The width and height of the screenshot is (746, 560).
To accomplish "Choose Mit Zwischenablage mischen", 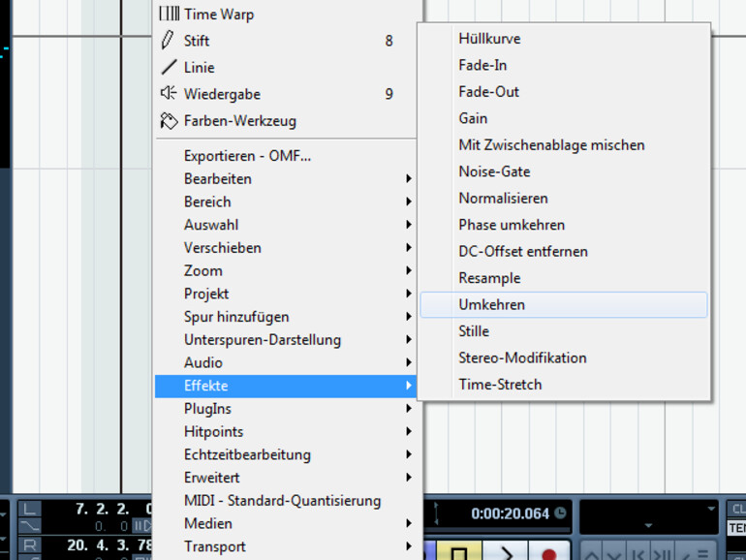I will [564, 145].
